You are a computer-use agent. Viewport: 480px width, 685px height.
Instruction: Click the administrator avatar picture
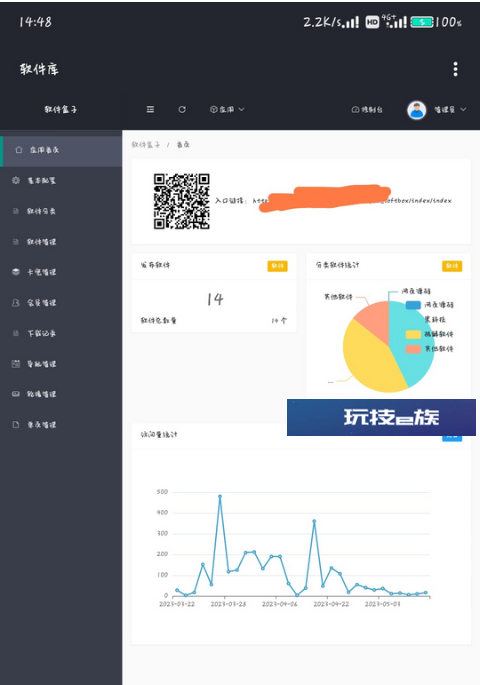click(x=417, y=110)
